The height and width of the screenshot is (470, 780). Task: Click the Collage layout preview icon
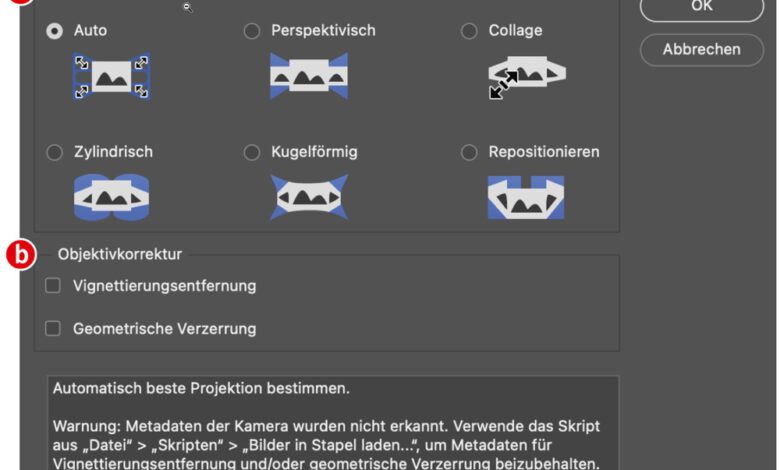pos(526,76)
